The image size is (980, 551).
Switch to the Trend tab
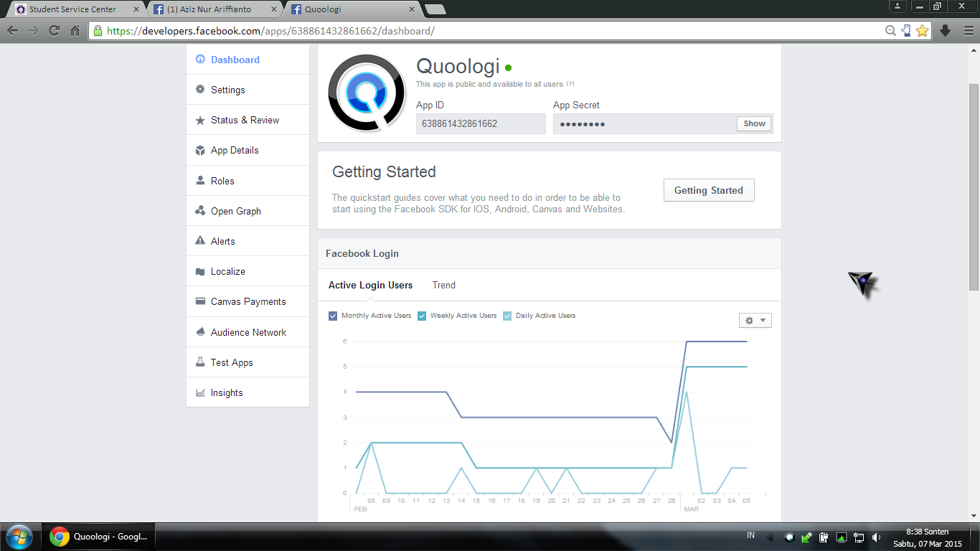pyautogui.click(x=444, y=285)
